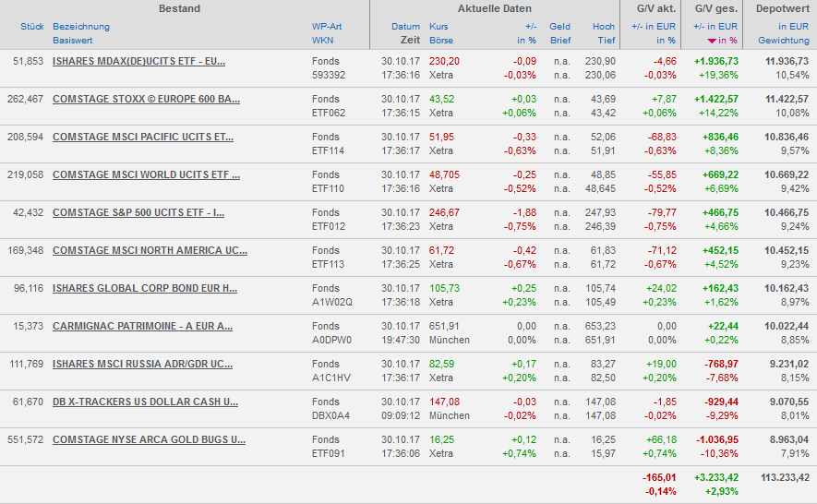Click the Basiswert header link
Image resolution: width=817 pixels, height=504 pixels.
[x=73, y=41]
